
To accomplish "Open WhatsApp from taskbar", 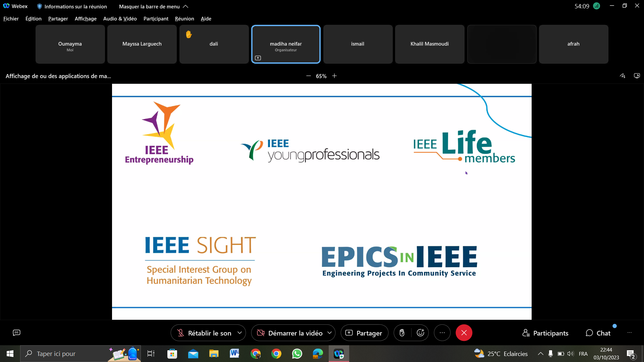I will tap(297, 354).
